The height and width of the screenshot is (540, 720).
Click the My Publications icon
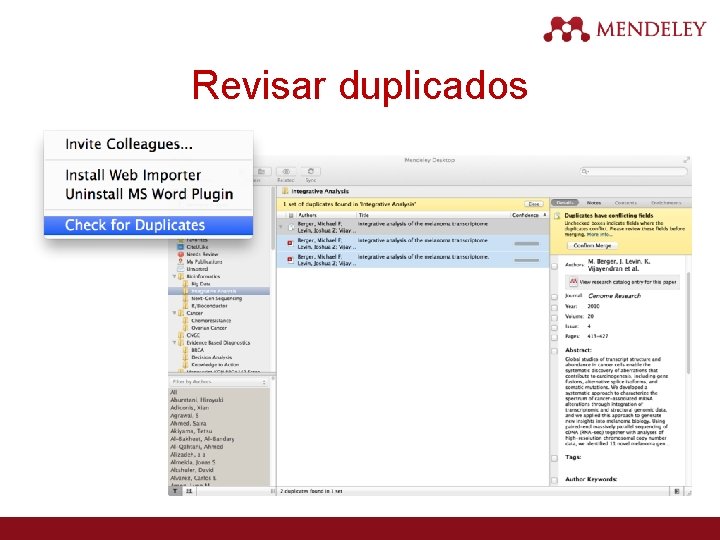pyautogui.click(x=180, y=261)
